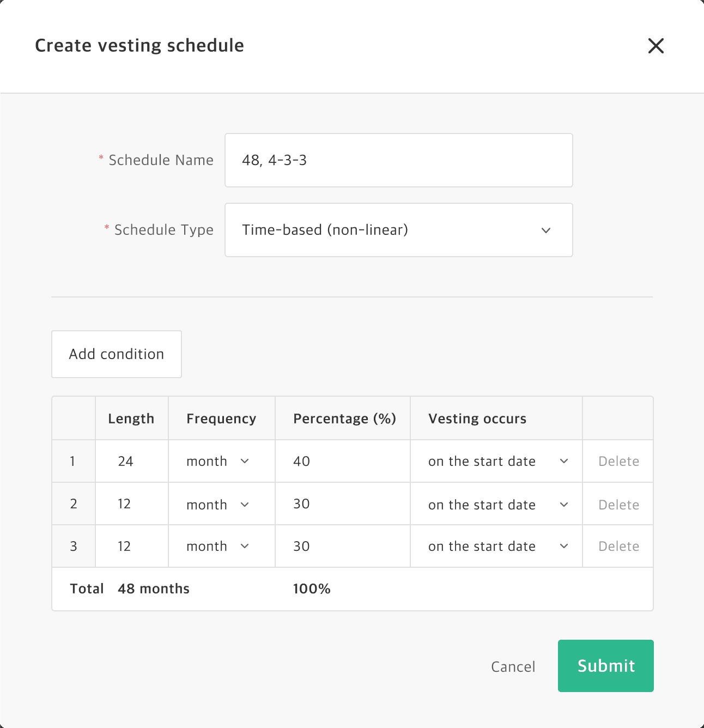The width and height of the screenshot is (704, 728).
Task: Edit the Schedule Name field
Action: click(398, 160)
